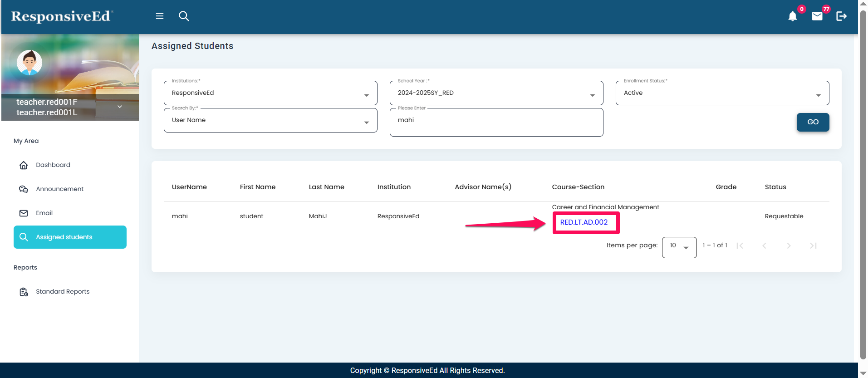Go to next page arrow in pagination
Image resolution: width=868 pixels, height=378 pixels.
tap(789, 245)
